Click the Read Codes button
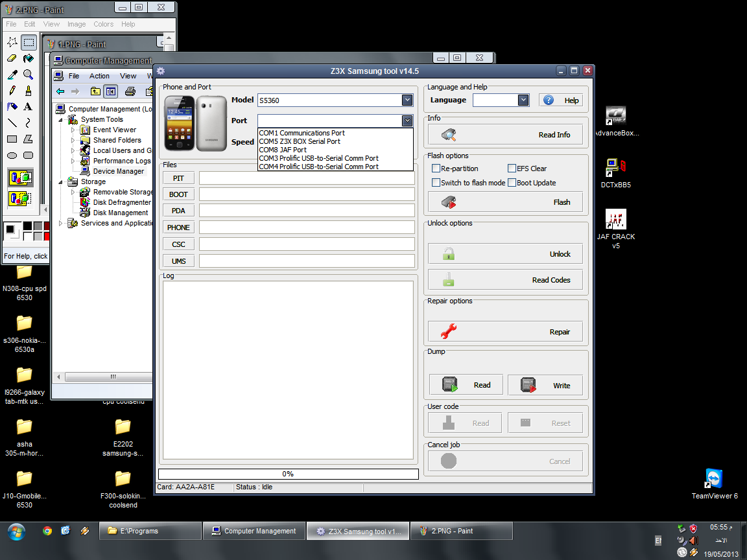The image size is (747, 560). tap(506, 280)
